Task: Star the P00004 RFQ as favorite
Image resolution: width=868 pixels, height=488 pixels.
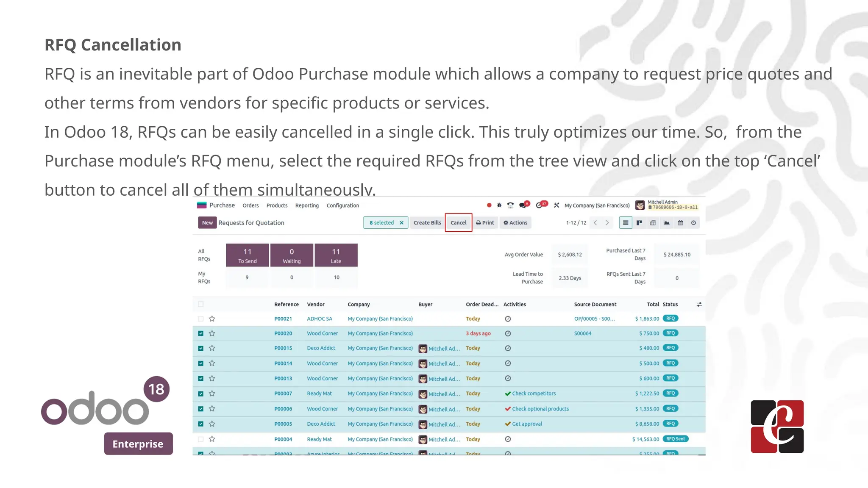Action: tap(212, 439)
